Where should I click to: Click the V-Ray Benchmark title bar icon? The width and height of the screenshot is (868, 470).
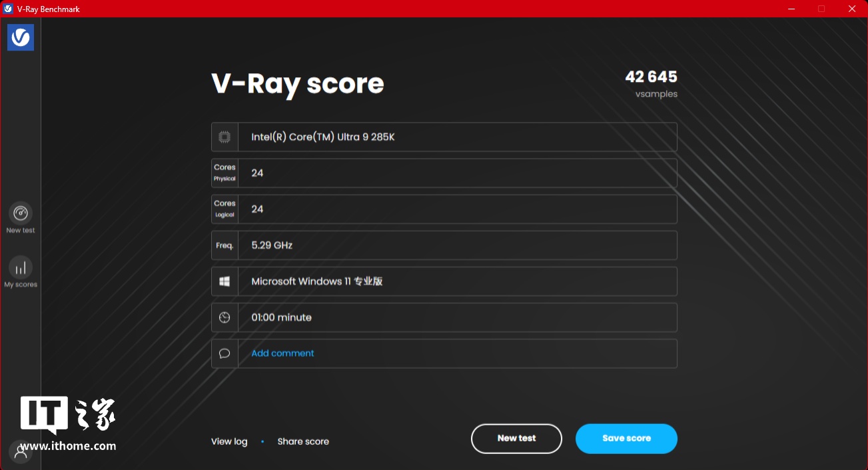click(x=8, y=9)
